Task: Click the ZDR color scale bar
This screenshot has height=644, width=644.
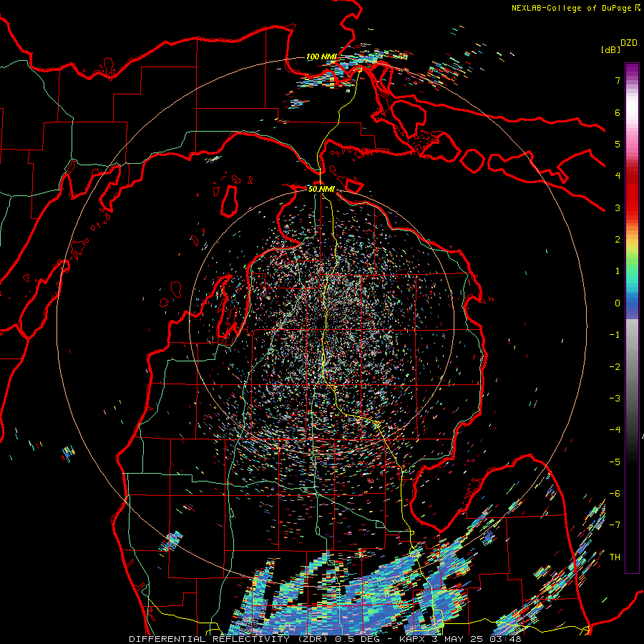Action: 632,318
